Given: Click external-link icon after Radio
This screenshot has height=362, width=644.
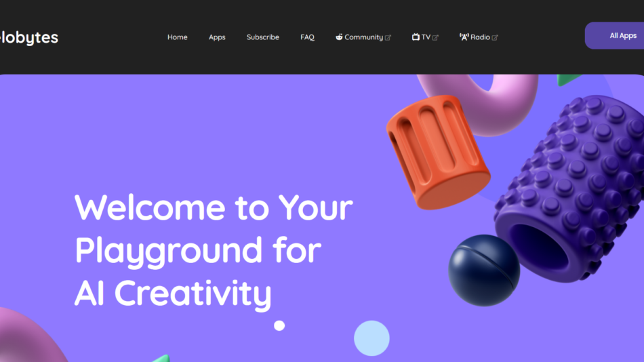Looking at the screenshot, I should coord(495,38).
